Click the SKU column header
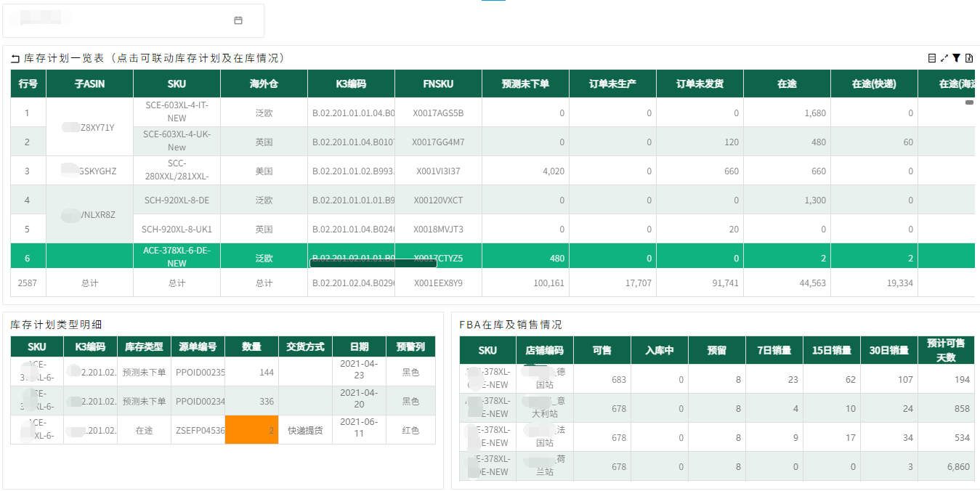 pyautogui.click(x=176, y=84)
